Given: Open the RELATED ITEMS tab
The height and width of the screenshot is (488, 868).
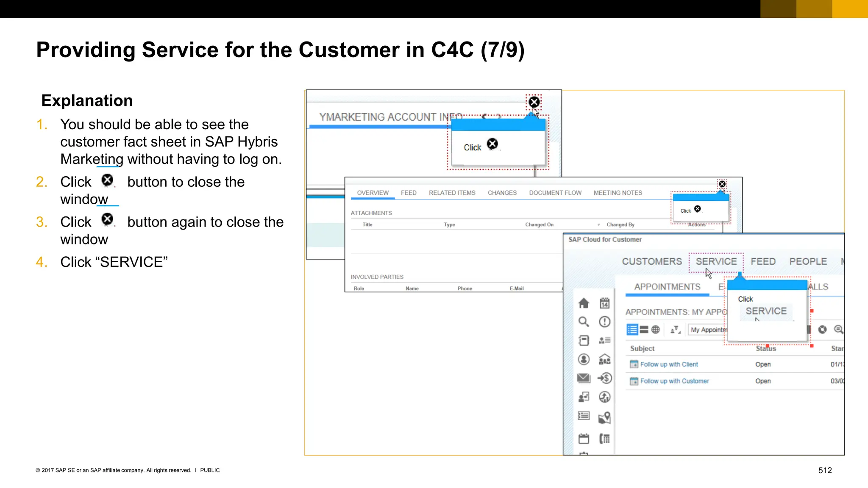Looking at the screenshot, I should coord(452,193).
